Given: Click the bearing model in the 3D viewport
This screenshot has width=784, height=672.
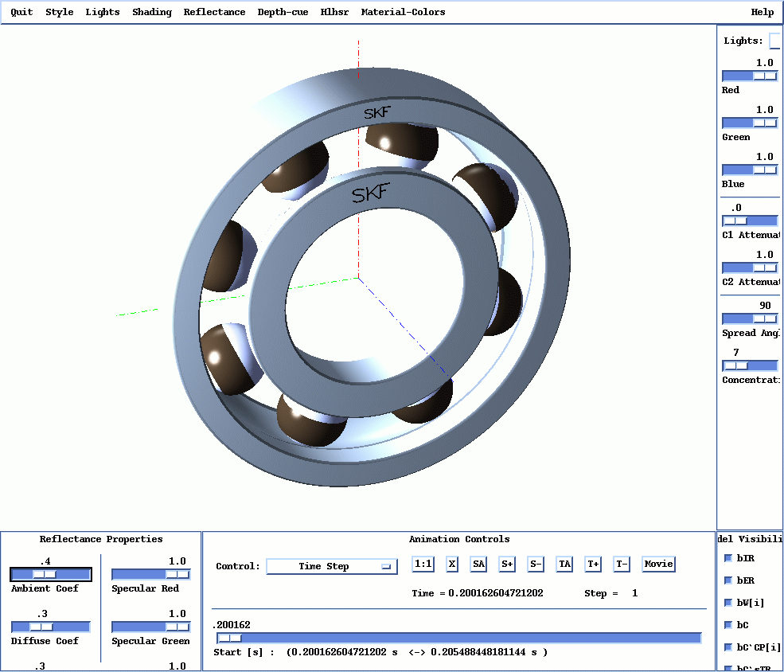Looking at the screenshot, I should point(371,278).
